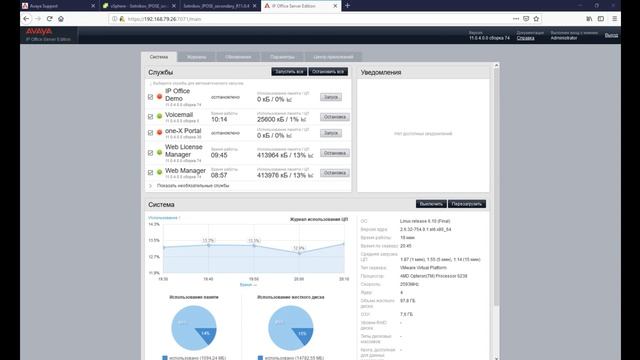Click the red status dot of one-X Portal
Viewport: 640px width, 360px height.
(160, 132)
